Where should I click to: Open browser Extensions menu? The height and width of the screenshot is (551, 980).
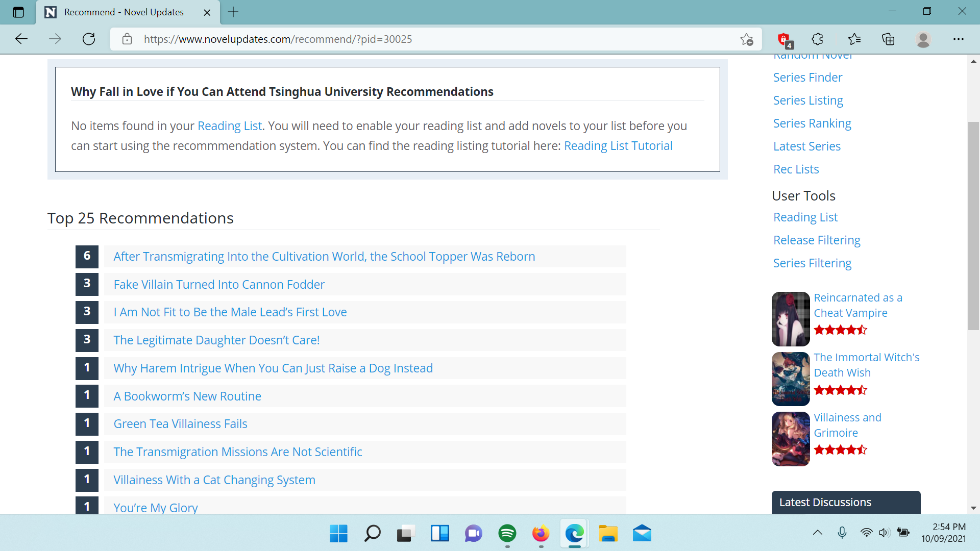(817, 39)
